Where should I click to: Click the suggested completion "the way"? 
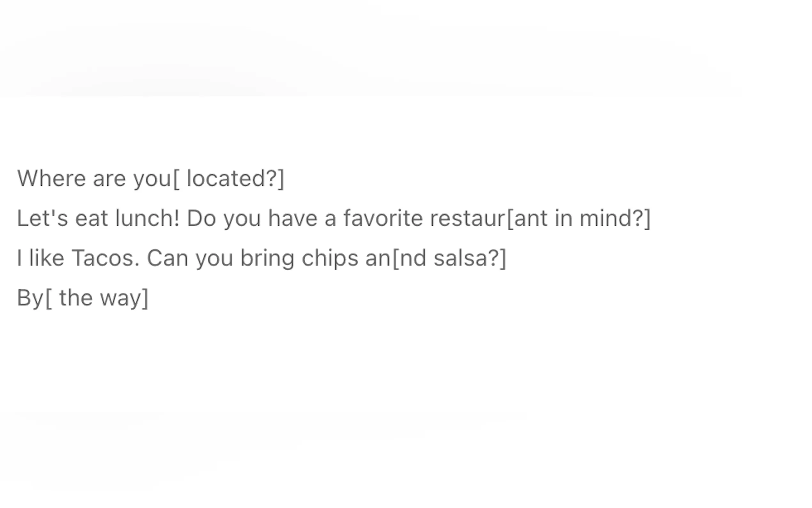(x=100, y=298)
